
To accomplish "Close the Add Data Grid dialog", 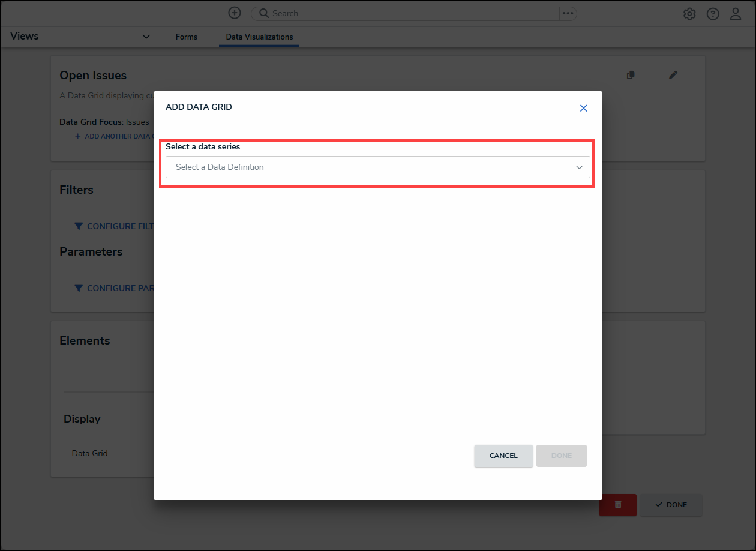I will pos(583,108).
